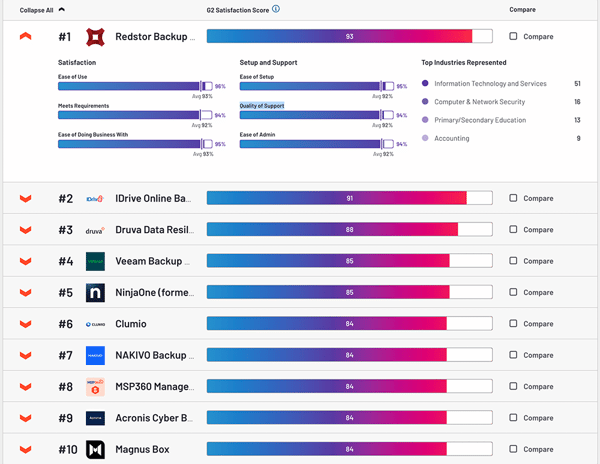Expand the #9 Acronis row chevron
The image size is (600, 464).
tap(25, 418)
